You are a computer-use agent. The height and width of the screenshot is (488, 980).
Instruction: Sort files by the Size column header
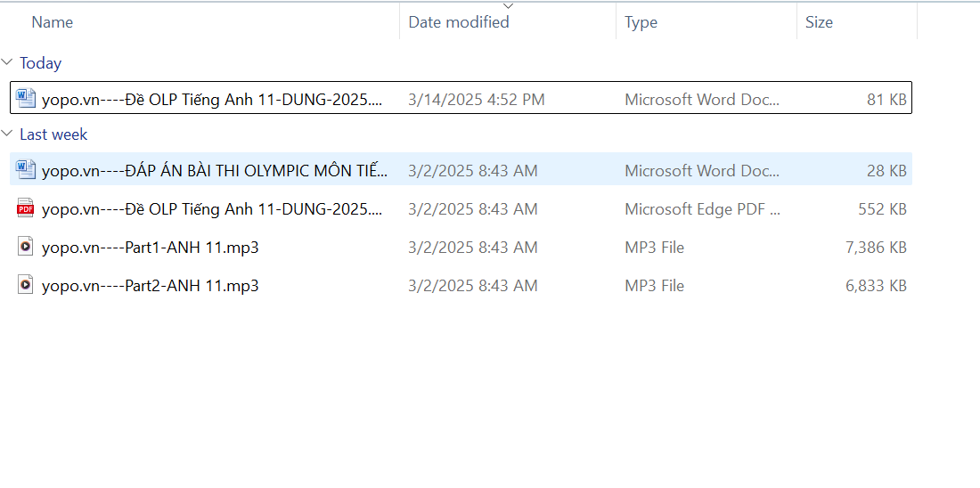pos(819,22)
